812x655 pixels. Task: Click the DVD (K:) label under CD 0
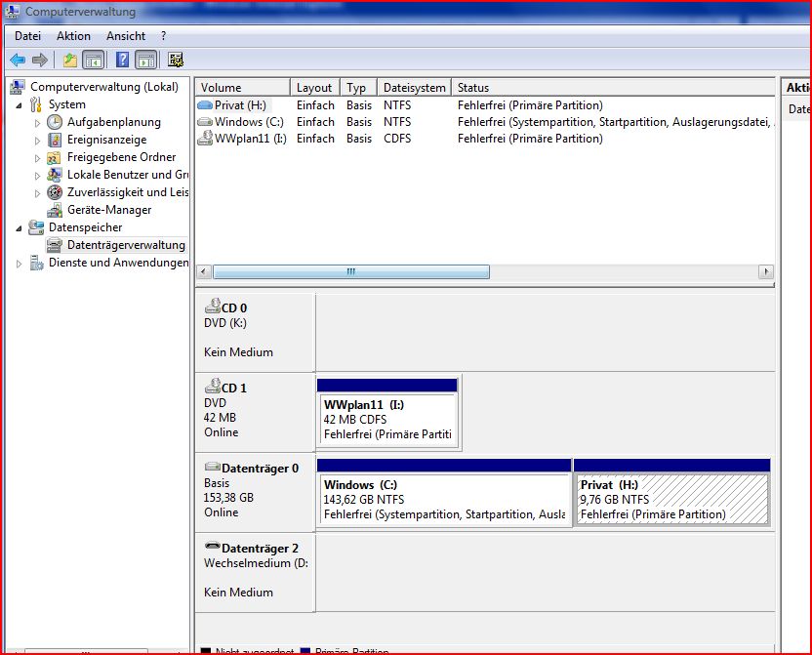tap(225, 323)
